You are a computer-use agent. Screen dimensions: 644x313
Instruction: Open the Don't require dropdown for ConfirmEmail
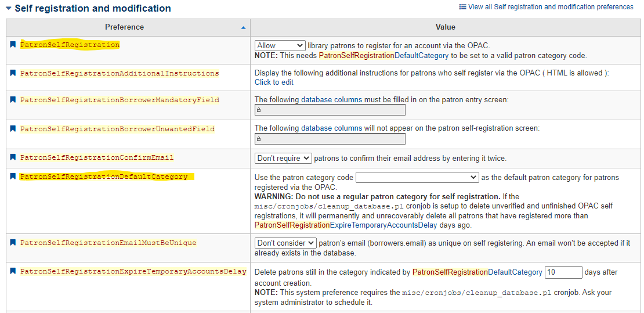[283, 158]
